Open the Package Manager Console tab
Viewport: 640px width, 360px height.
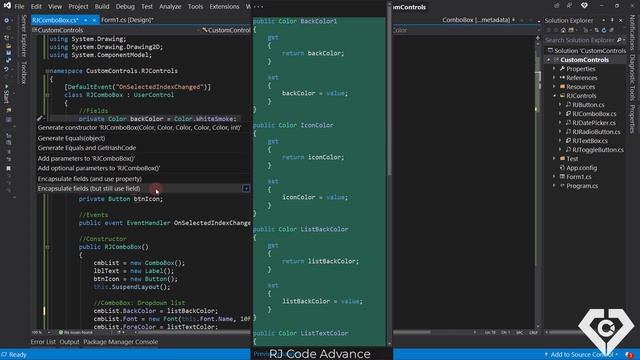tap(120, 342)
